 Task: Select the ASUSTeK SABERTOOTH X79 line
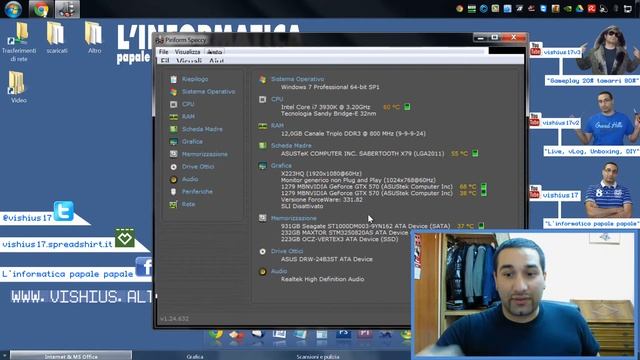(x=362, y=153)
